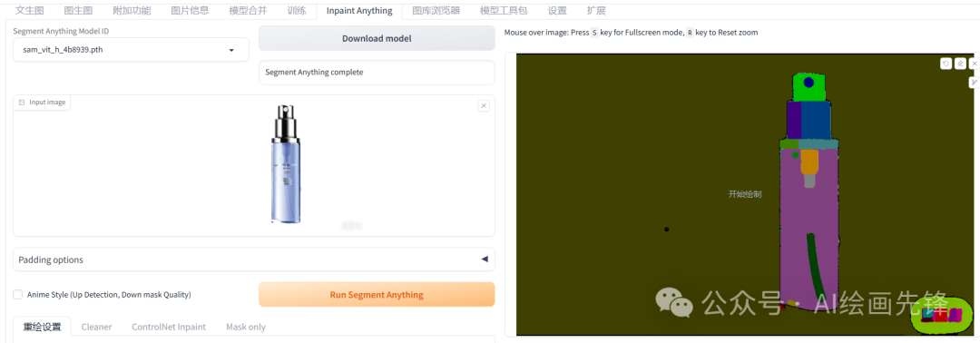Click the undo icon on segmentation canvas
The width and height of the screenshot is (980, 343).
[x=946, y=64]
